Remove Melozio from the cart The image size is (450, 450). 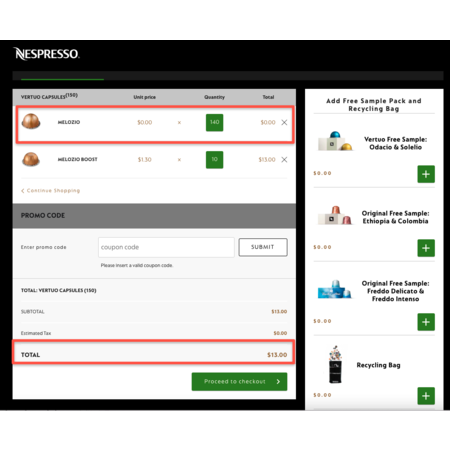click(x=284, y=122)
